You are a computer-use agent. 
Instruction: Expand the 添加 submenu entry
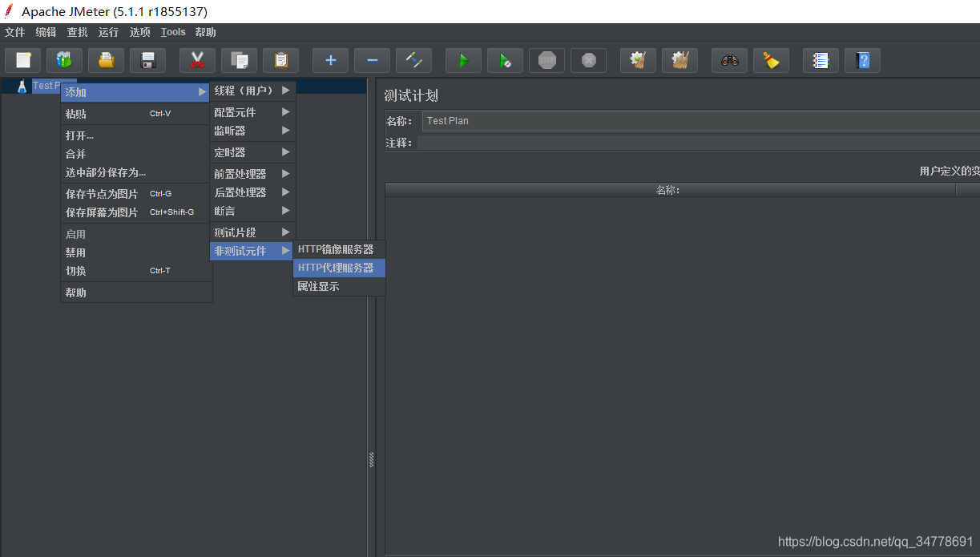point(136,92)
